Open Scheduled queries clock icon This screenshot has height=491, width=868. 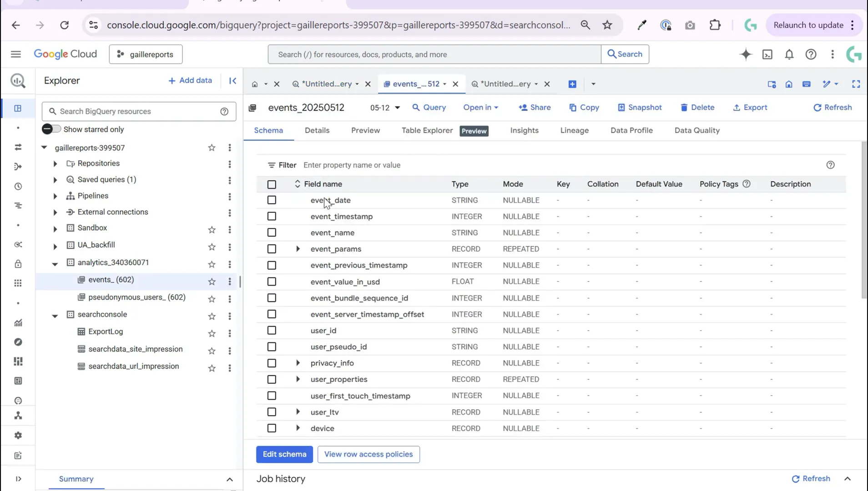coord(18,186)
